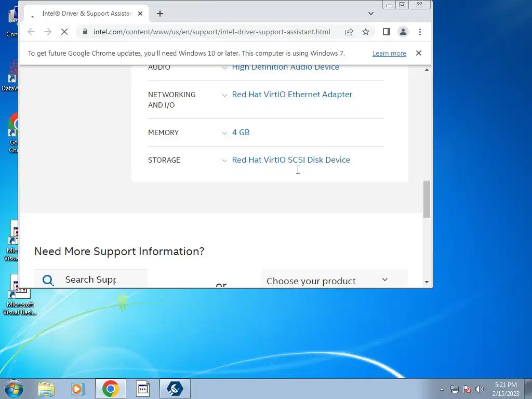Launch Windows Media Player from taskbar
The image size is (532, 399).
pos(78,389)
